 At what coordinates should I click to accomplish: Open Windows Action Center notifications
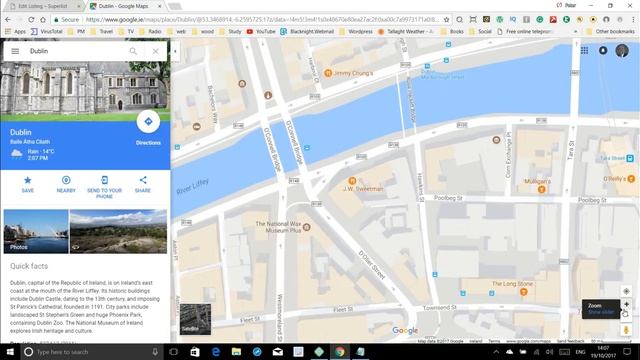[x=627, y=351]
